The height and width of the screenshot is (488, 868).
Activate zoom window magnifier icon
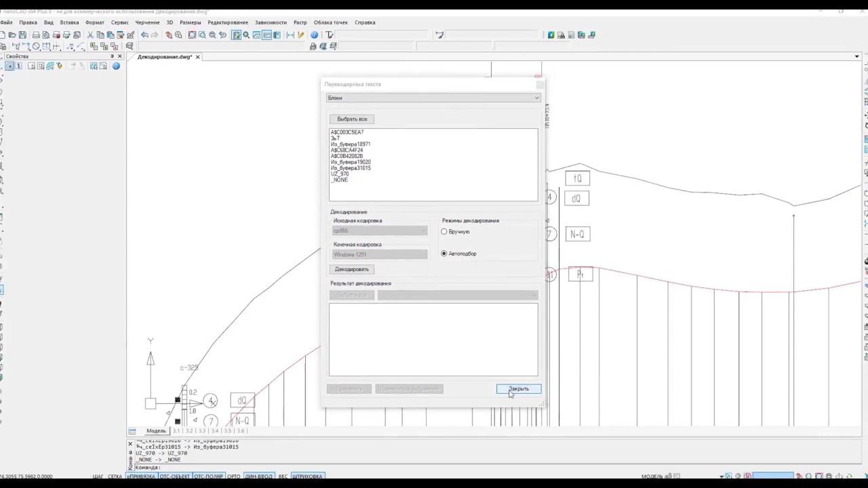[x=202, y=35]
